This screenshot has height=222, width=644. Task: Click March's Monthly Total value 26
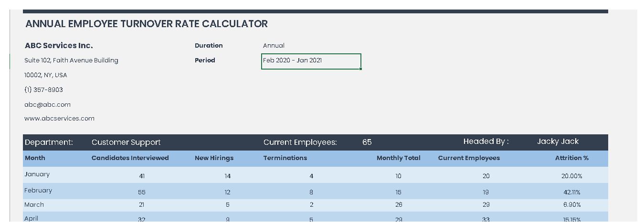(398, 205)
